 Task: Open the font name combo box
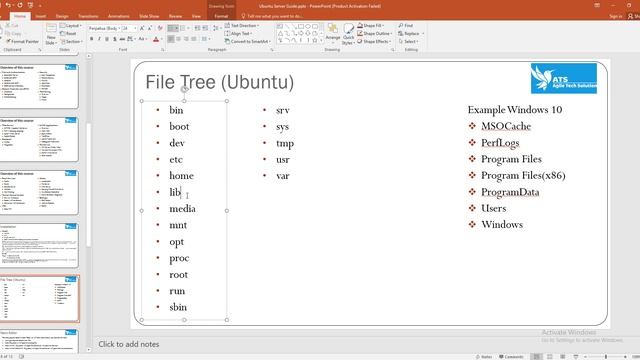pos(104,28)
